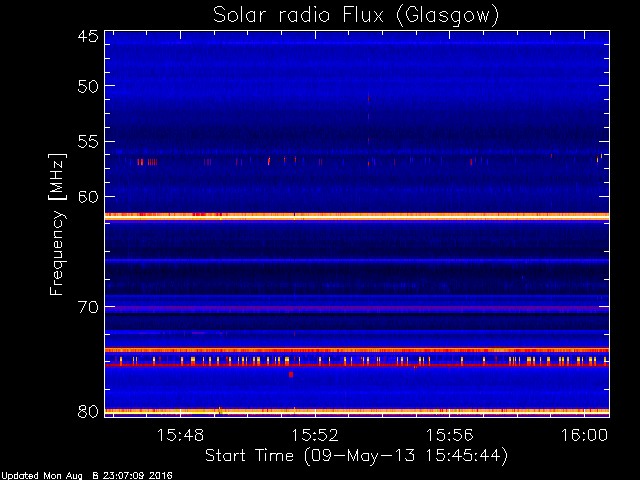The width and height of the screenshot is (640, 480).
Task: Click the 70 frequency tick label
Action: point(88,307)
